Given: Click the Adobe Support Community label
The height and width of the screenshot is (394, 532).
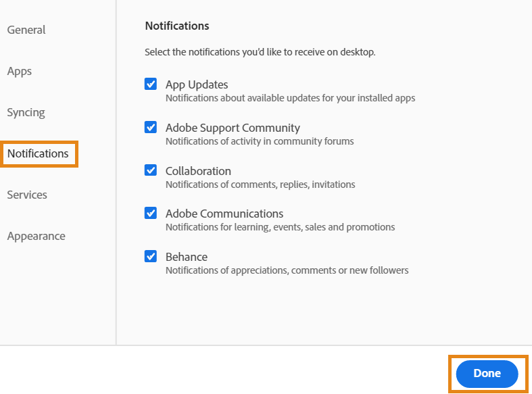Looking at the screenshot, I should [233, 128].
